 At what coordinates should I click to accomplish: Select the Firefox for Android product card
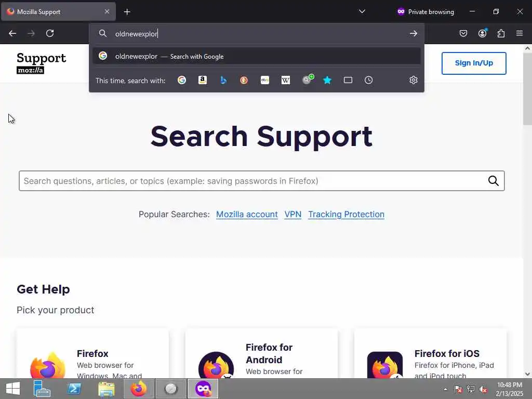click(x=262, y=353)
